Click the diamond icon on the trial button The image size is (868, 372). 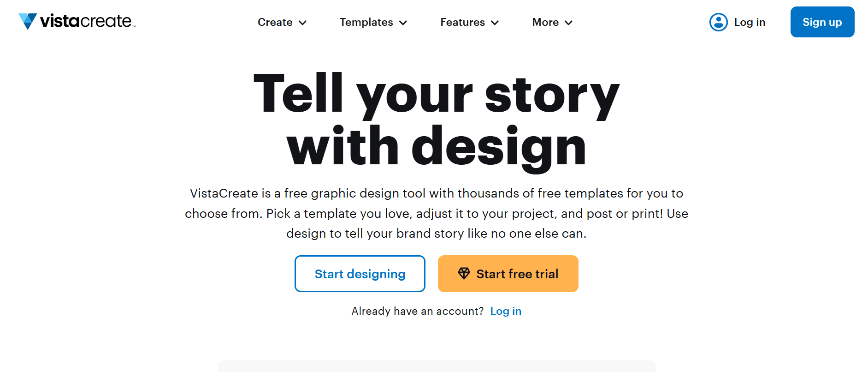pyautogui.click(x=464, y=274)
